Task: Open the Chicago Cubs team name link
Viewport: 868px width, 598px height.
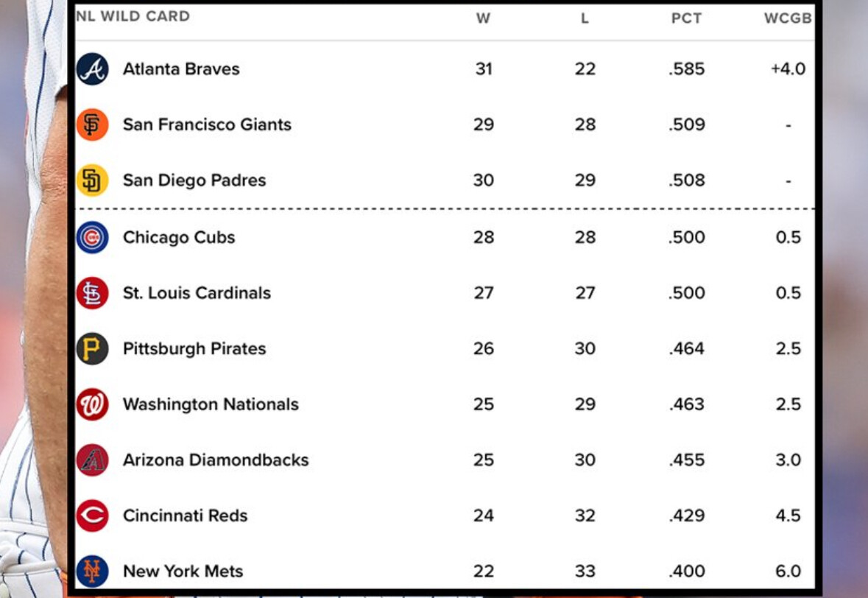Action: 179,238
